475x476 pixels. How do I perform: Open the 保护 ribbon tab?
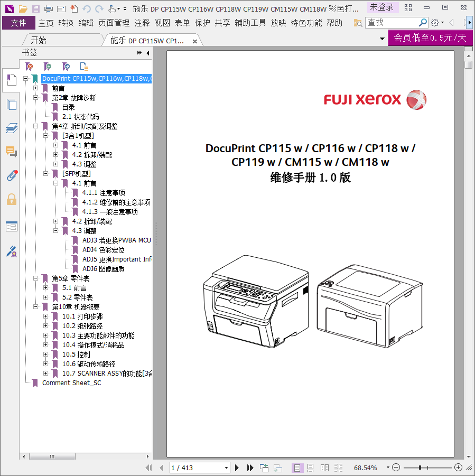(202, 23)
